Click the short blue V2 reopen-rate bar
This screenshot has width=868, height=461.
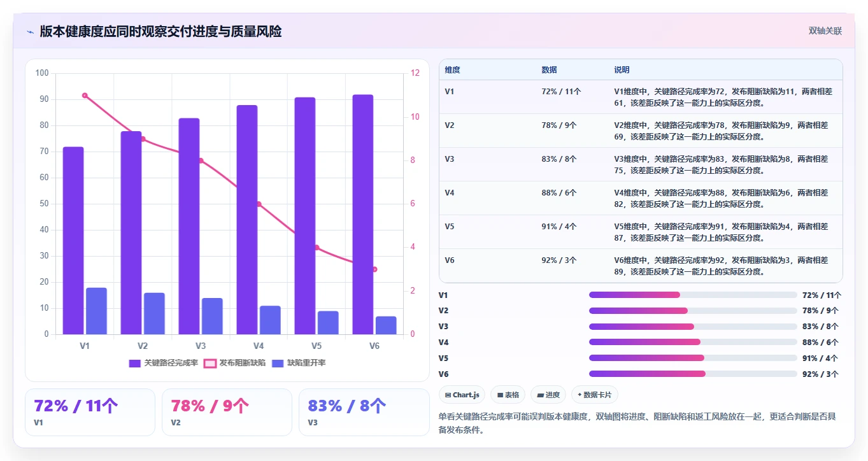tap(154, 313)
